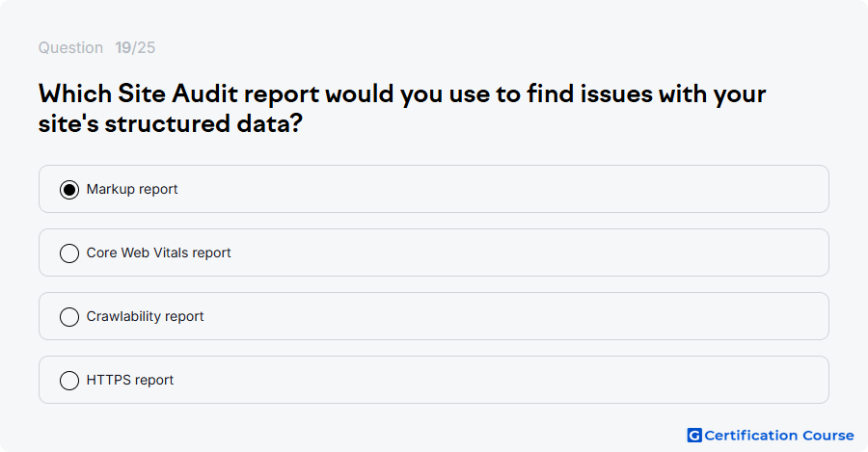The height and width of the screenshot is (452, 868).
Task: Click the word 'Course' in footer branding
Action: (x=828, y=436)
